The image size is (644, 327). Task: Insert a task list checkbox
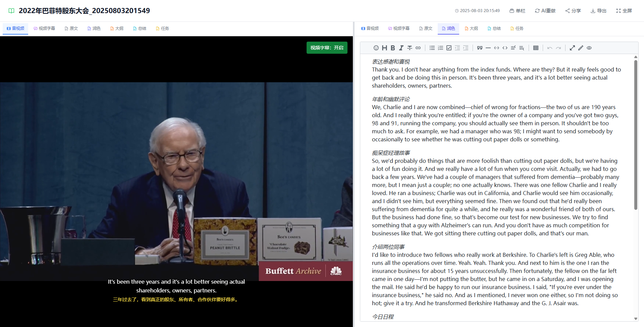449,48
